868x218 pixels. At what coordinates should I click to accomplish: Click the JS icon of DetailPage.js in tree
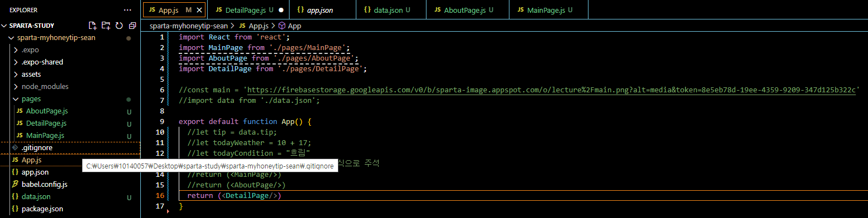[20, 123]
